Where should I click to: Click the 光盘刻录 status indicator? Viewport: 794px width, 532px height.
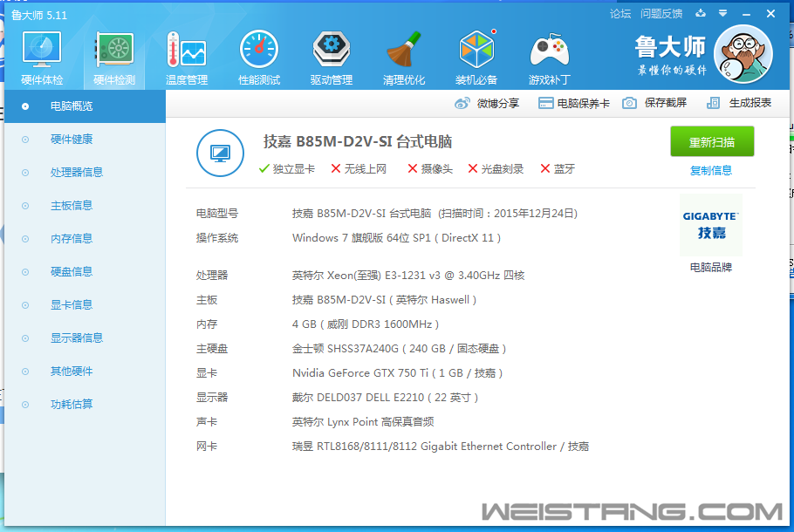[496, 169]
